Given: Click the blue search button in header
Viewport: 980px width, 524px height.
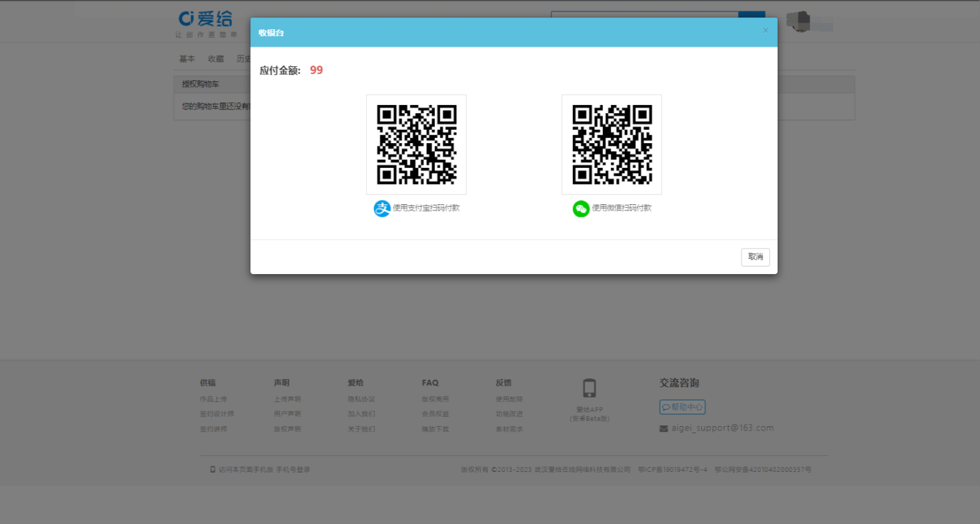Looking at the screenshot, I should click(752, 15).
